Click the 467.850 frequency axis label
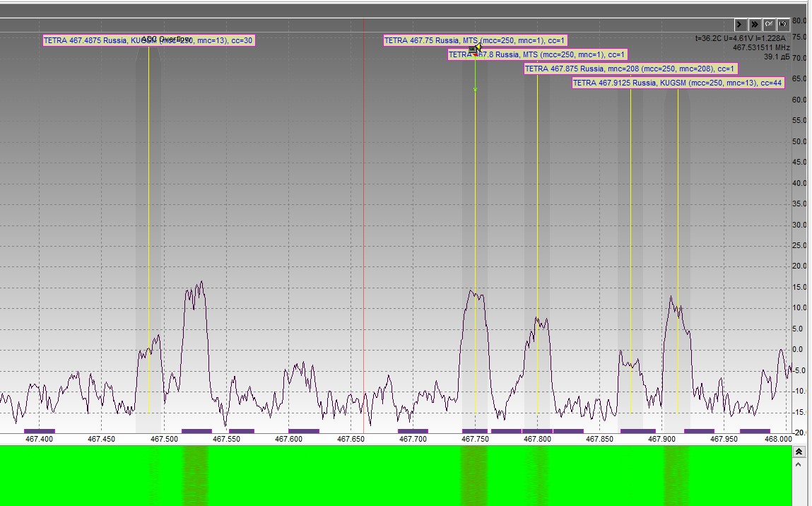The image size is (812, 506). [x=599, y=439]
